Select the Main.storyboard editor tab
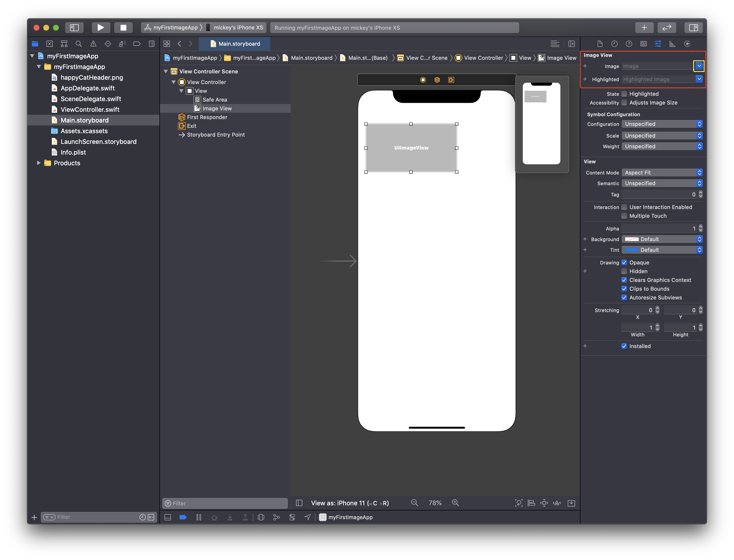Viewport: 734px width, 560px height. (235, 44)
